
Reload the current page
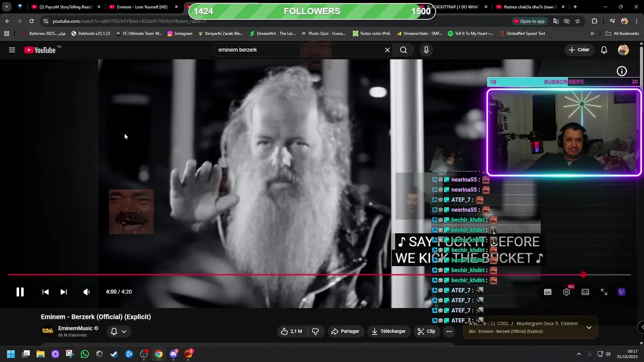31,21
